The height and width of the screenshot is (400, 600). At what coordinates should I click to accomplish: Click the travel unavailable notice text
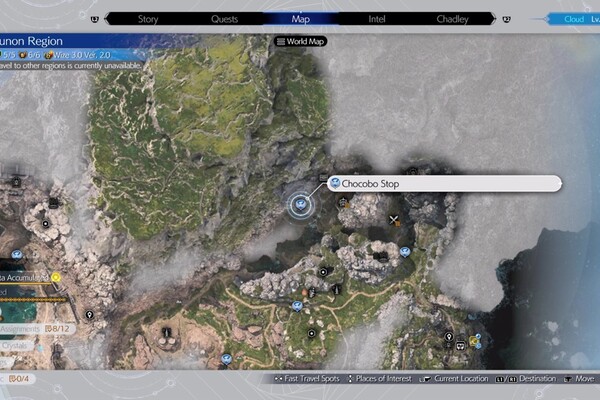71,66
